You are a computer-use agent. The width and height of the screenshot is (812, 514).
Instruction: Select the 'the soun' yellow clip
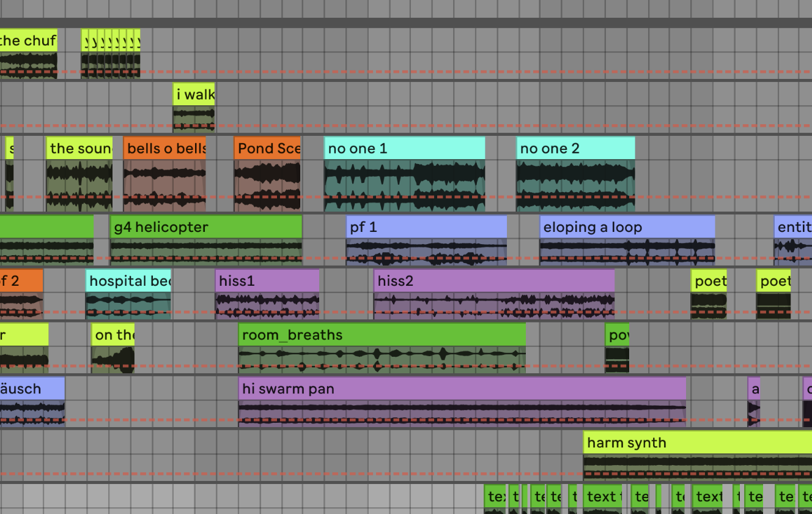click(x=79, y=149)
